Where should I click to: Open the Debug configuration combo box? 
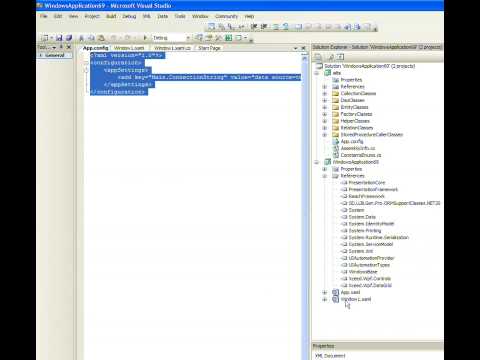(171, 38)
